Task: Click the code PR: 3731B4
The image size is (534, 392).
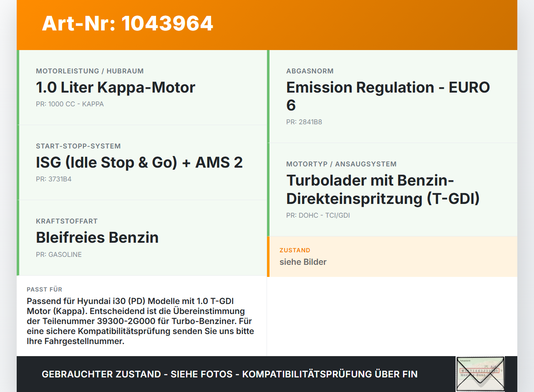Action: pyautogui.click(x=54, y=179)
